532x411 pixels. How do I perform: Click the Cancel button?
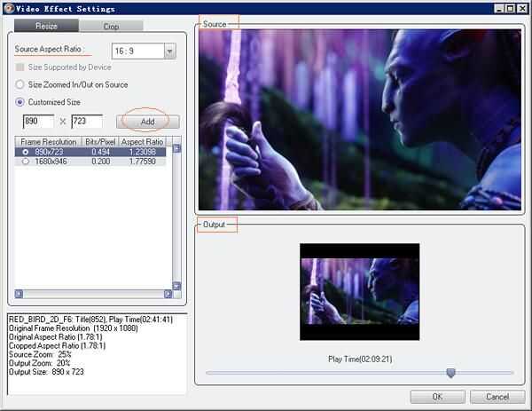pyautogui.click(x=497, y=397)
